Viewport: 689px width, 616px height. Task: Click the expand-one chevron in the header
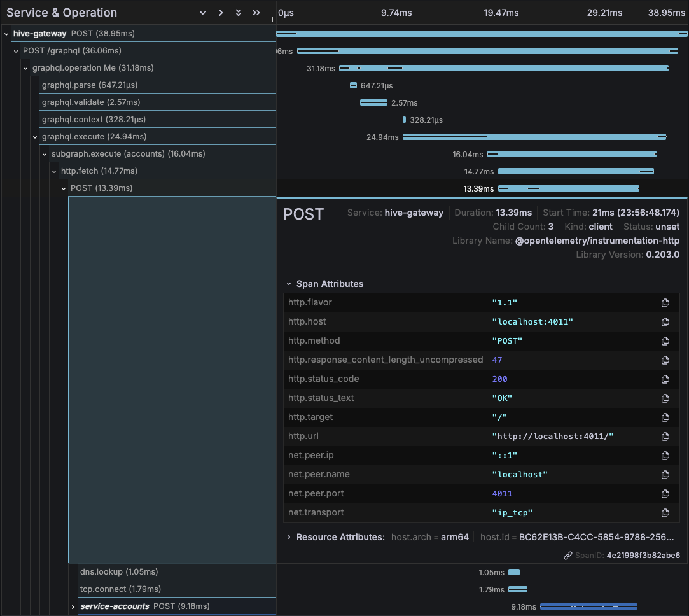pyautogui.click(x=221, y=12)
